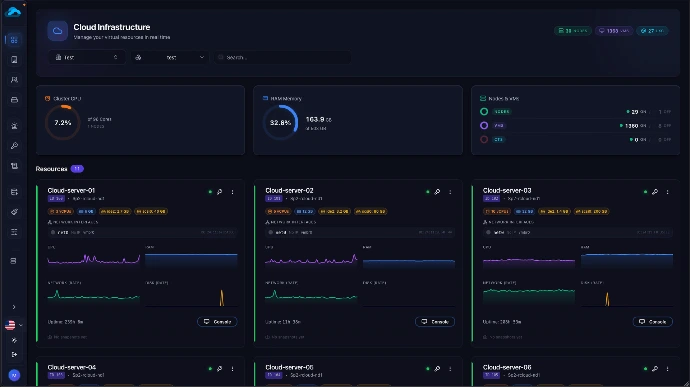Open Console for Cloud-server-03
The height and width of the screenshot is (387, 690).
[x=653, y=322]
